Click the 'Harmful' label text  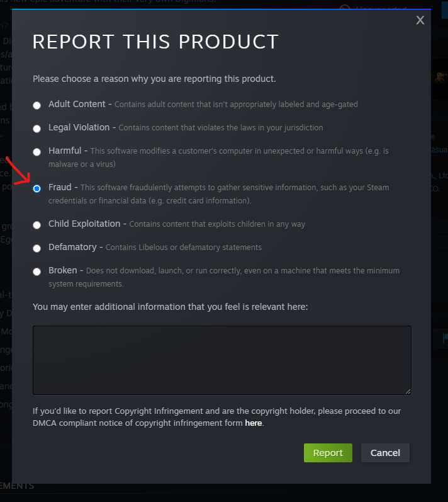65,151
